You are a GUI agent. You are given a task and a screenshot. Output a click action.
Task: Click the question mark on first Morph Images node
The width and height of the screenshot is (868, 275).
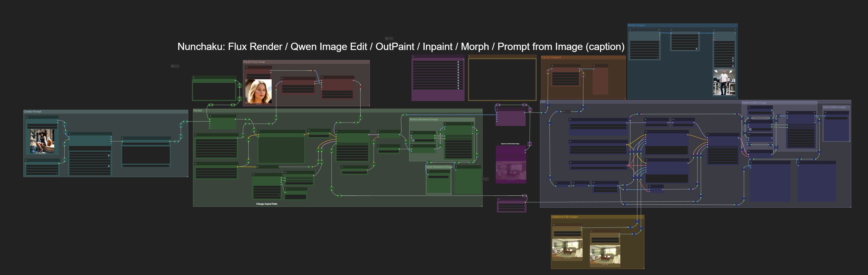(x=659, y=30)
